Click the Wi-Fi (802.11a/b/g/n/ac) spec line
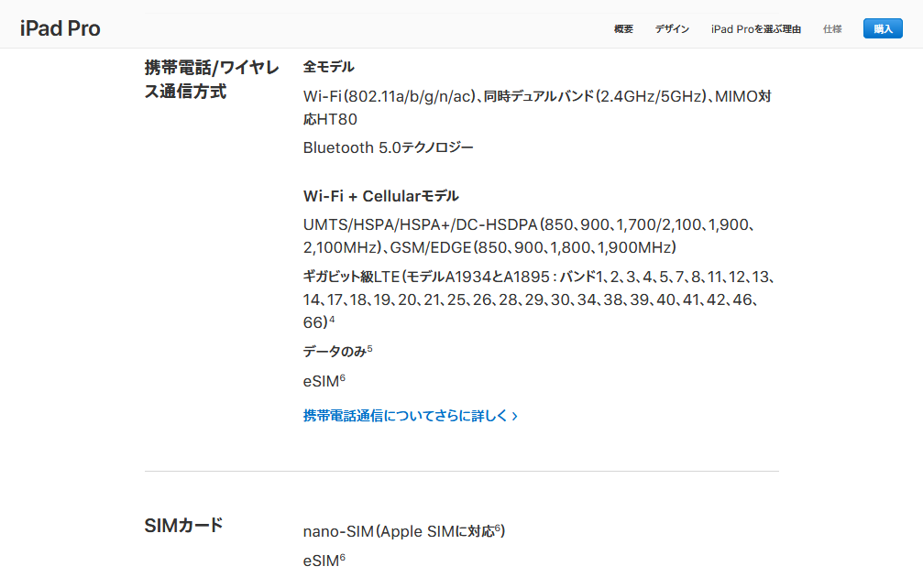The height and width of the screenshot is (588, 923). click(537, 107)
